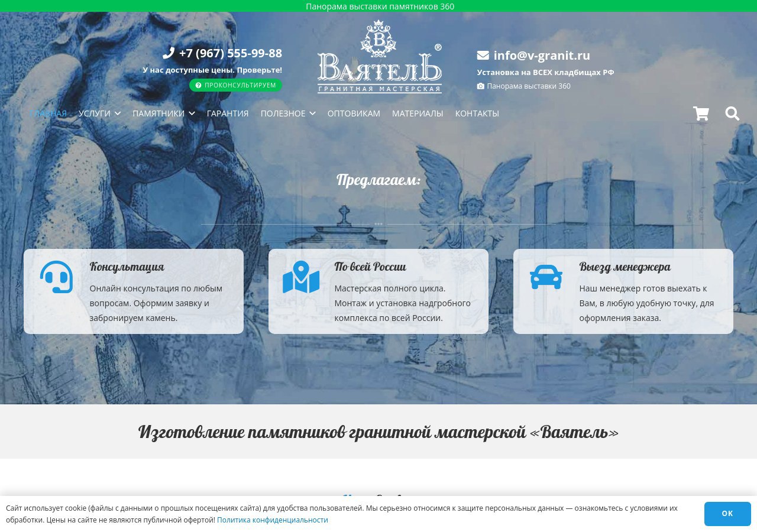This screenshot has width=757, height=532.
Task: Go to the Контакты page
Action: (x=477, y=113)
